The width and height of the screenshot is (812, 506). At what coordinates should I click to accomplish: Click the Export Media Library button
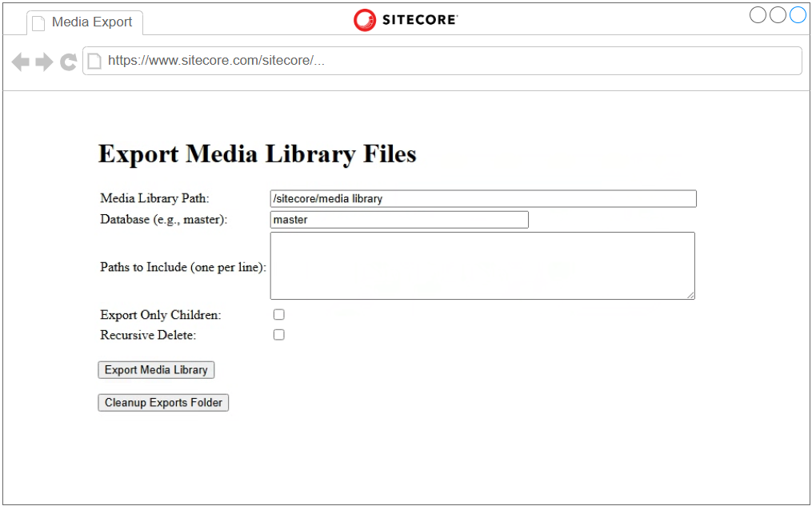pos(156,370)
